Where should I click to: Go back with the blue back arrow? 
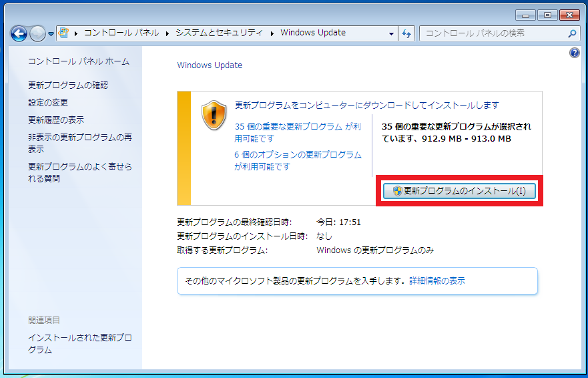(19, 34)
